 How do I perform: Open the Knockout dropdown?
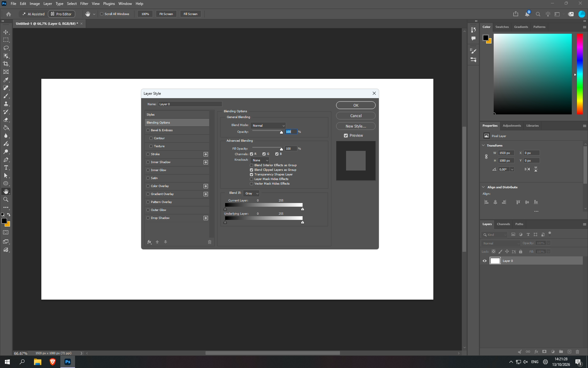point(260,160)
